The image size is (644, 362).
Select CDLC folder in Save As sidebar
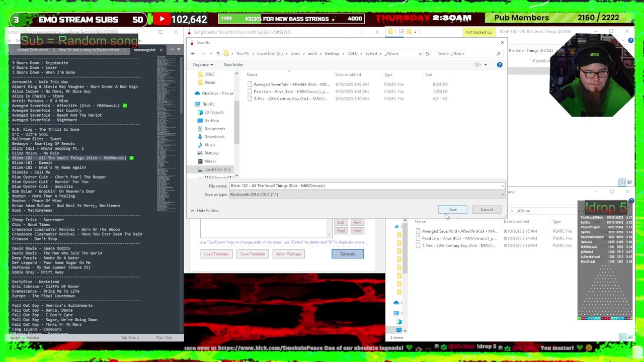pos(207,74)
